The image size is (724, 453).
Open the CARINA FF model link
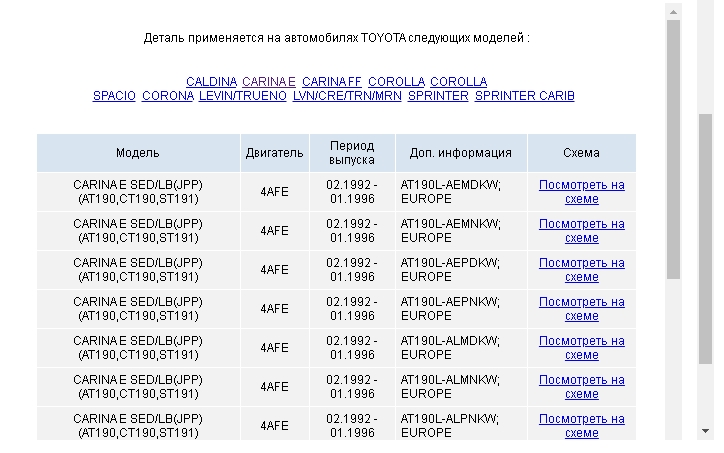331,82
